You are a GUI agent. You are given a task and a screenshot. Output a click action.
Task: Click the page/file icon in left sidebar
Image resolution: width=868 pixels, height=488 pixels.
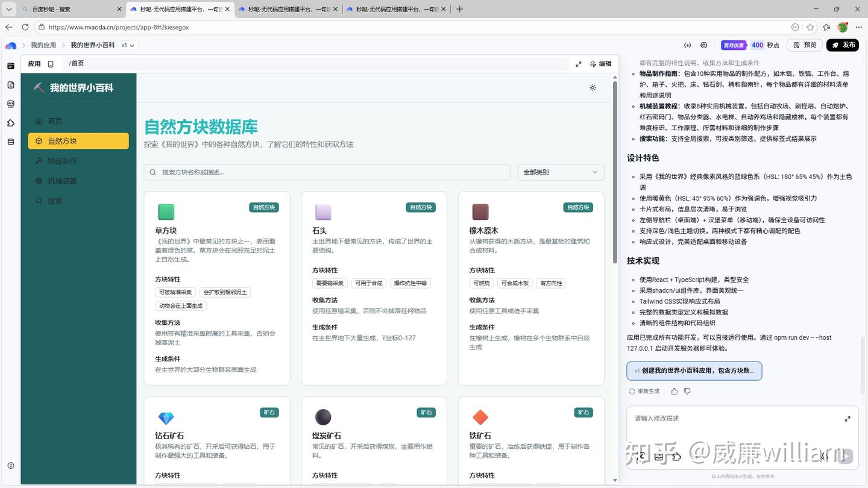pos(10,85)
